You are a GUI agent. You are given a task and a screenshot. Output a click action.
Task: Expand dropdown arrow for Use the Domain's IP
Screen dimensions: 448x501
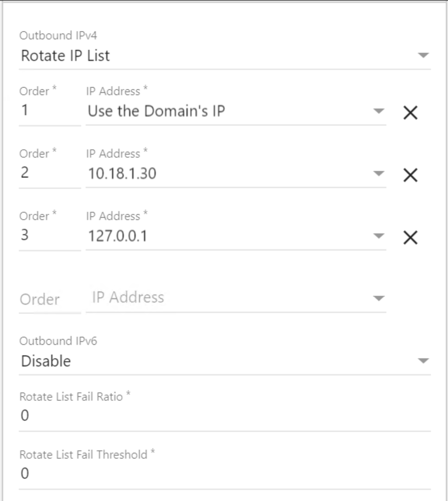click(378, 112)
